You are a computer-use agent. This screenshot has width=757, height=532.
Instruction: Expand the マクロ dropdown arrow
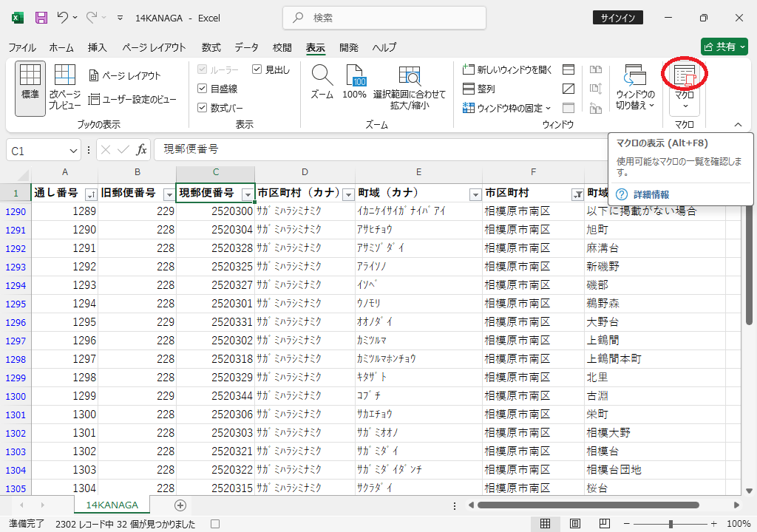(x=685, y=106)
